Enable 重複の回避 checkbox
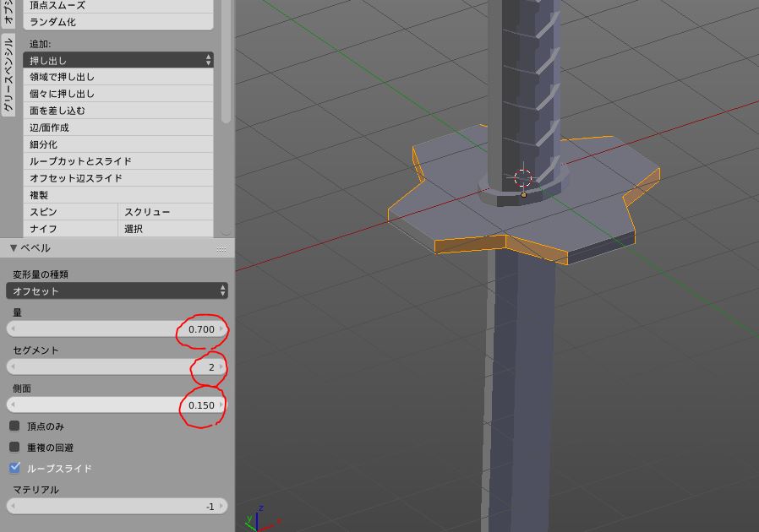759x532 pixels. [x=14, y=447]
